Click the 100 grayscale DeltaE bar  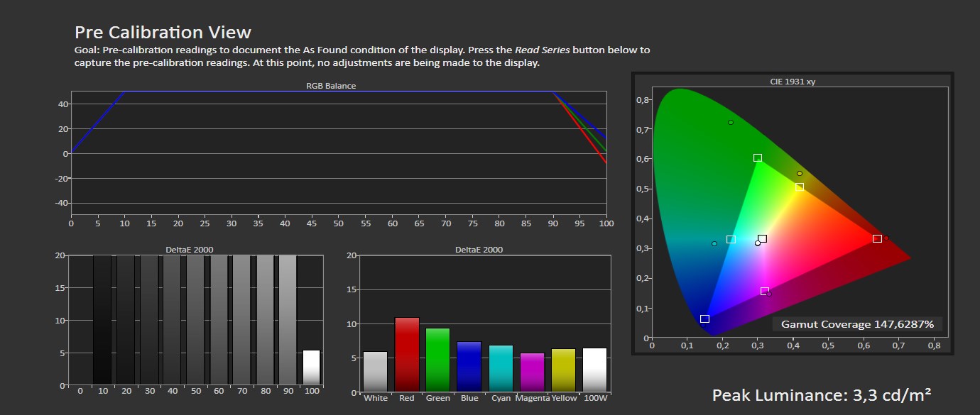[311, 367]
